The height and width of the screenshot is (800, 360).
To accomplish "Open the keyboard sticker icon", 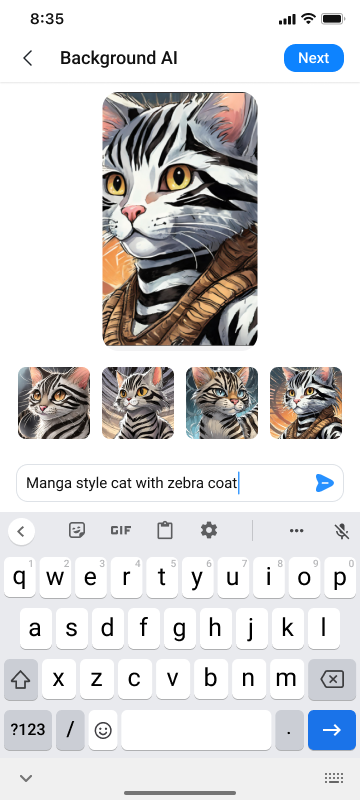I will pos(77,531).
